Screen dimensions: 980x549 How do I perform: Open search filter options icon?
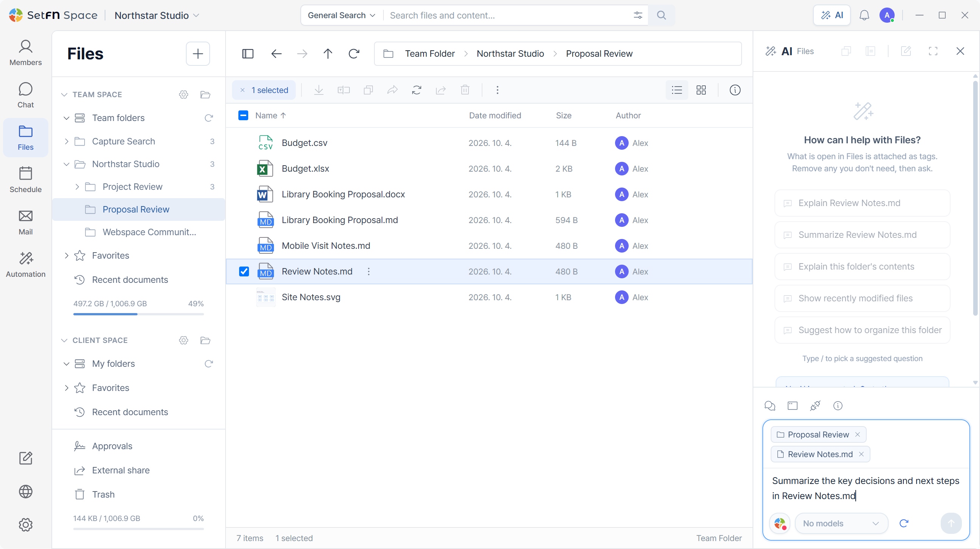[638, 15]
